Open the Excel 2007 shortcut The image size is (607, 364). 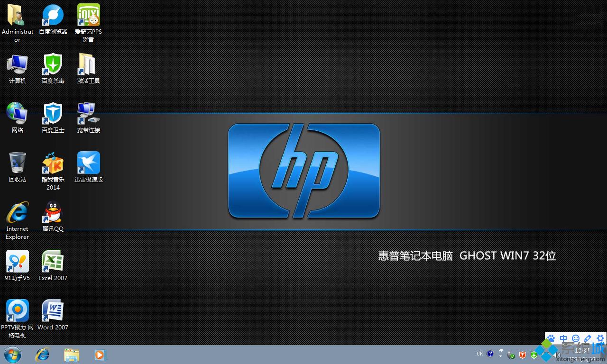53,262
